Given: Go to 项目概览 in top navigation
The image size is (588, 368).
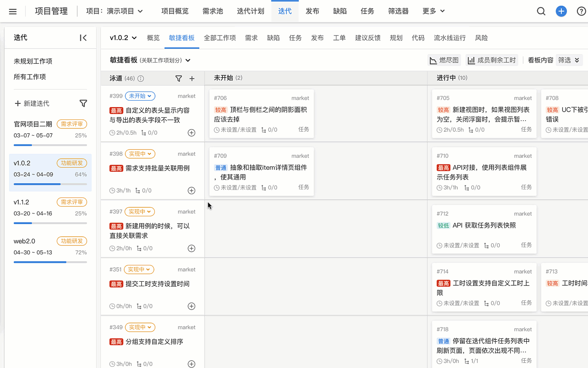Looking at the screenshot, I should [x=175, y=11].
